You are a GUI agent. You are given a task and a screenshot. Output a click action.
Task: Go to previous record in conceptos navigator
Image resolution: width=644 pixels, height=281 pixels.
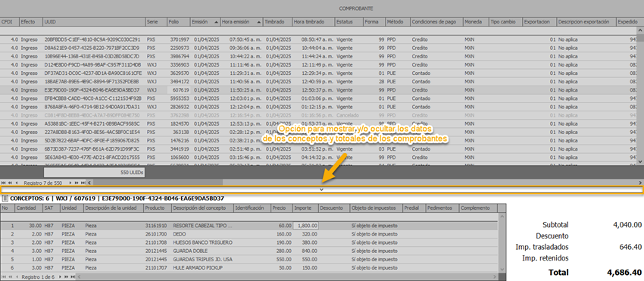pyautogui.click(x=17, y=277)
